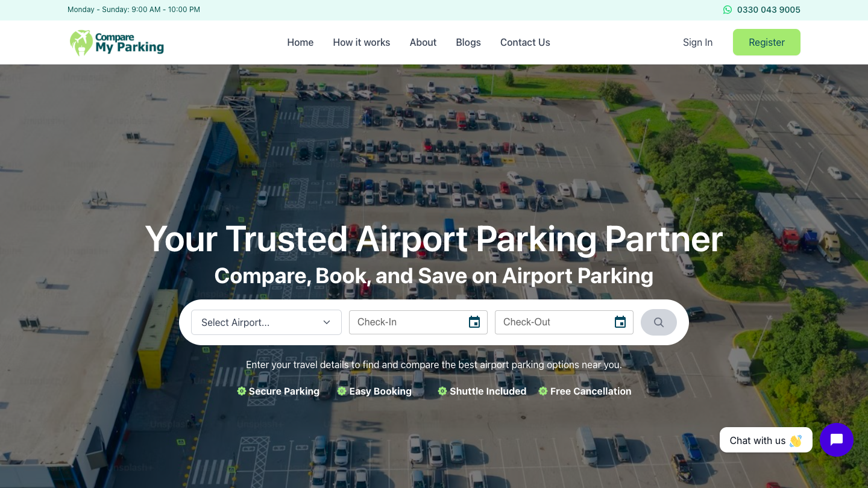Open the Check-In calendar icon
This screenshot has height=488, width=868.
coord(474,322)
